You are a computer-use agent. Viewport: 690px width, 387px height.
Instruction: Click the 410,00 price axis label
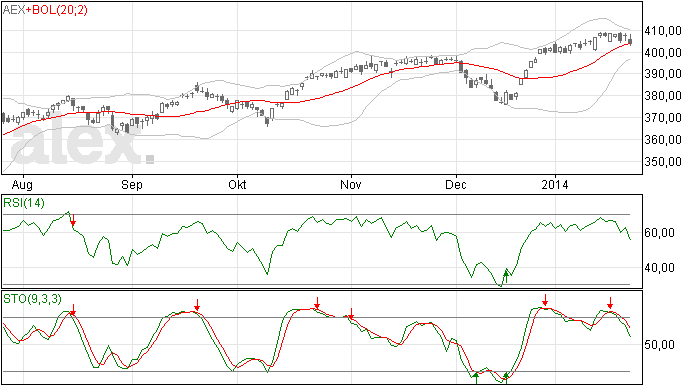click(x=663, y=31)
